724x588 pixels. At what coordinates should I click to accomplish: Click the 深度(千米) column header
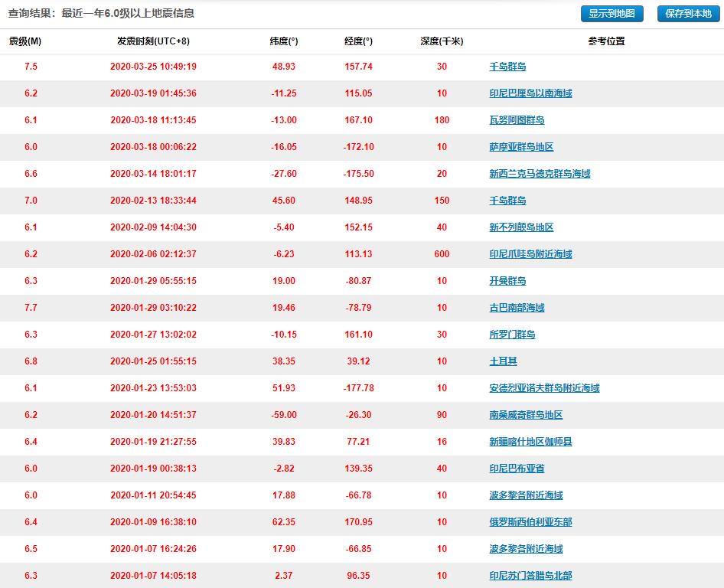pos(442,41)
